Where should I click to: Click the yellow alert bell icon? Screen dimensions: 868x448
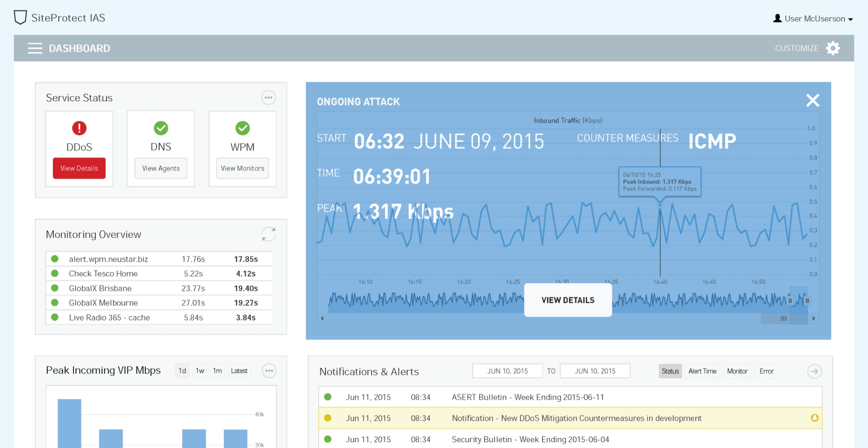pyautogui.click(x=814, y=418)
